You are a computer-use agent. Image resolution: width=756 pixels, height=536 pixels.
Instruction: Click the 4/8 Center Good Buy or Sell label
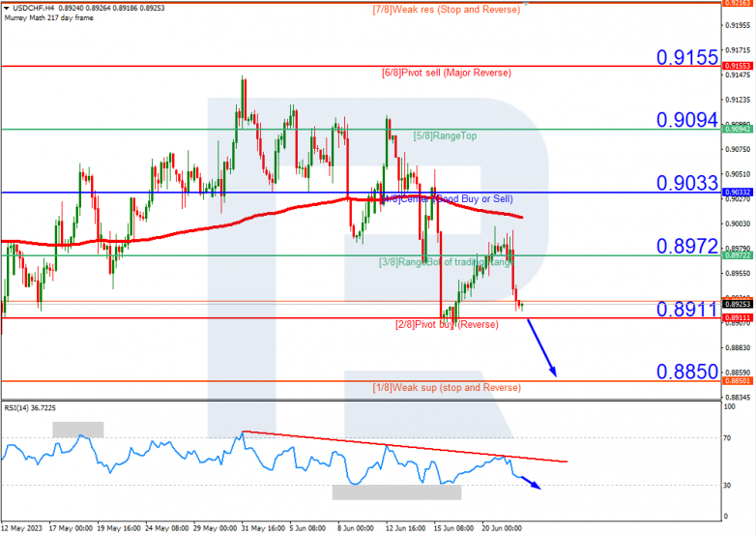click(447, 198)
